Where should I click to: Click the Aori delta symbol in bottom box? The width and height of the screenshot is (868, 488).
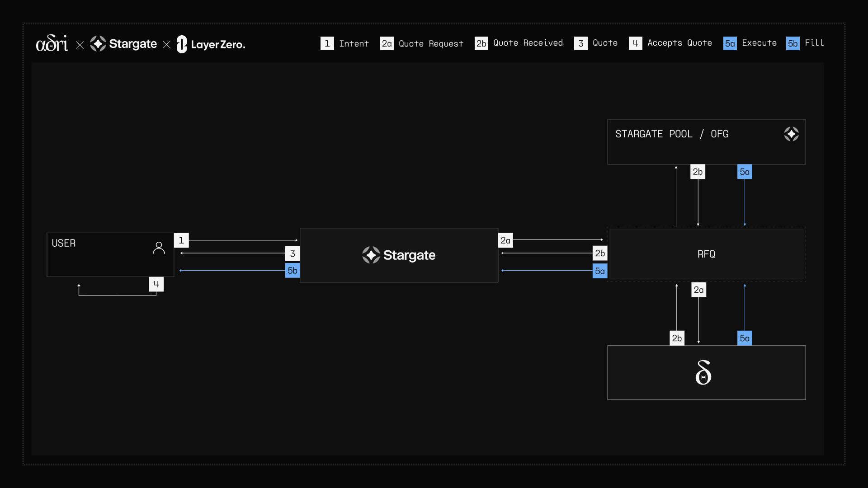(703, 372)
